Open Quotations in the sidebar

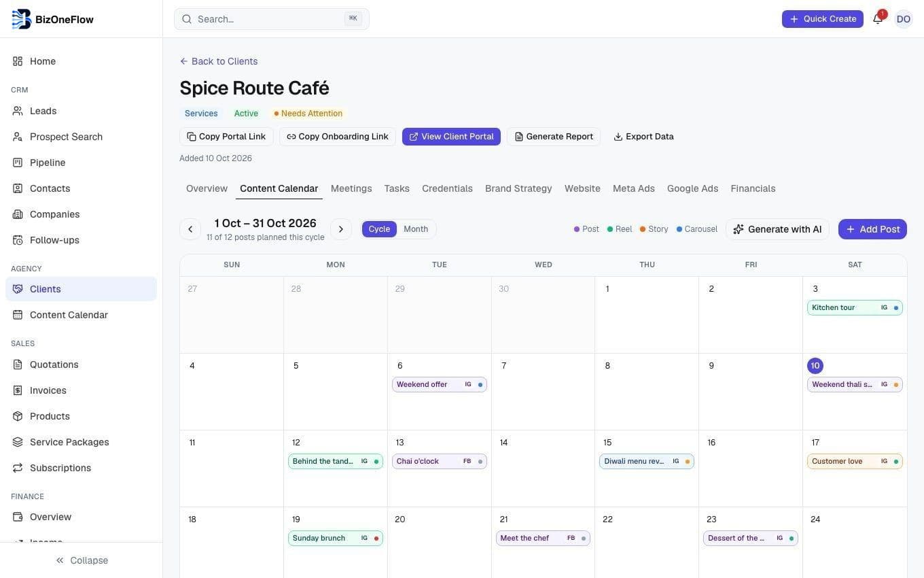81,364
